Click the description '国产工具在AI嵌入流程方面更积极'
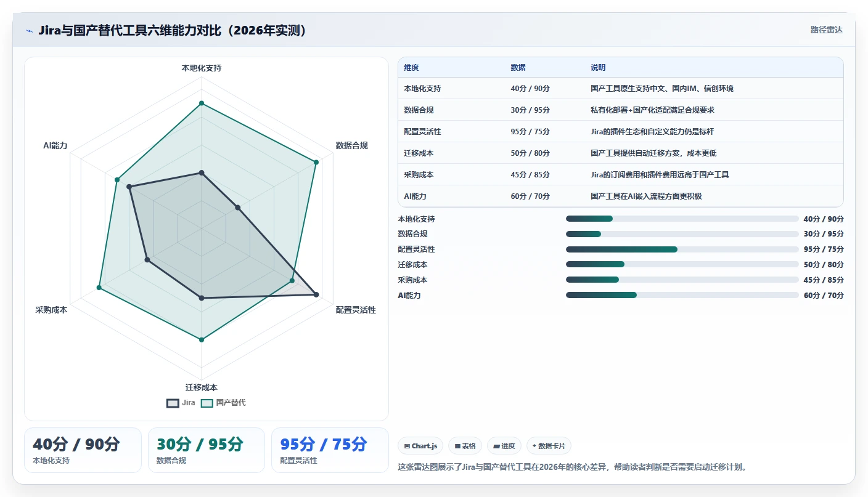This screenshot has width=868, height=497. click(646, 196)
